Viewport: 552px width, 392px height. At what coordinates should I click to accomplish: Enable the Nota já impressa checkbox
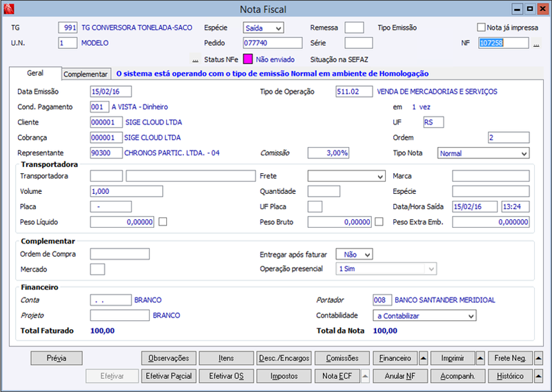(x=481, y=28)
